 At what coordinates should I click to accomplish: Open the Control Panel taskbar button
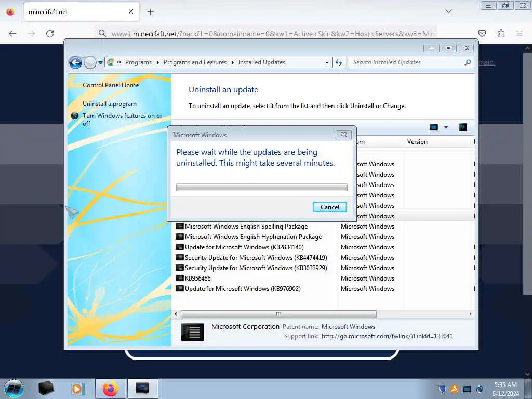point(142,389)
